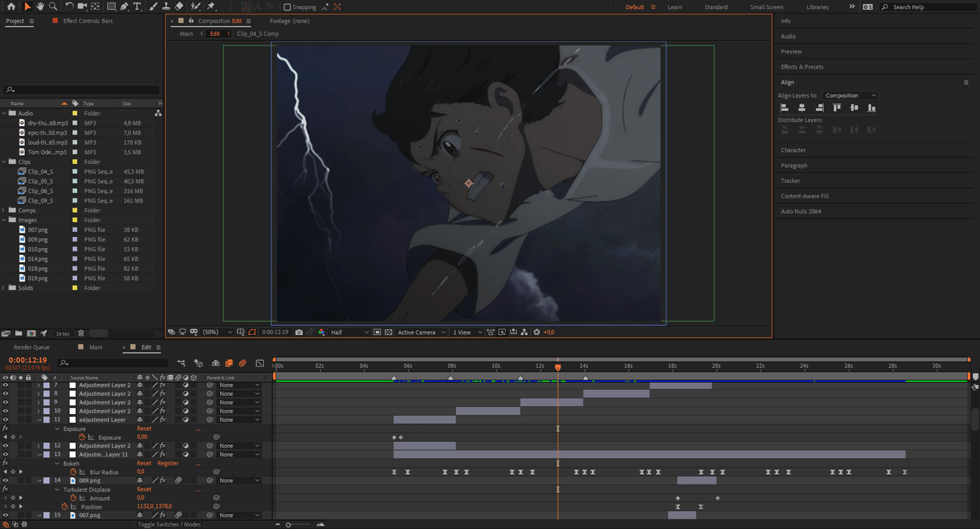This screenshot has width=980, height=529.
Task: Select the Pen tool
Action: pyautogui.click(x=124, y=7)
